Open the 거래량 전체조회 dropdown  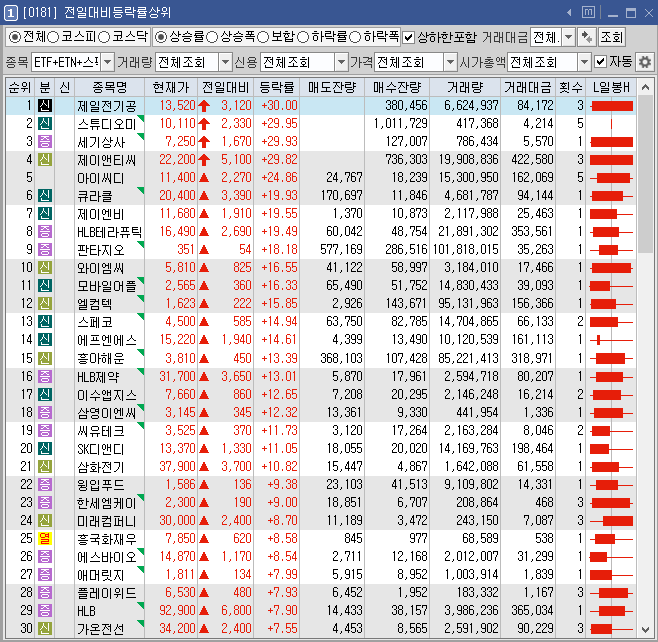(x=226, y=63)
